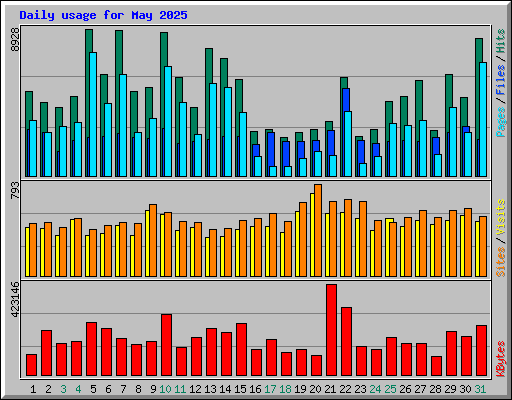Select green weekend day 31 label
Viewport: 512px width, 400px height.
click(480, 389)
